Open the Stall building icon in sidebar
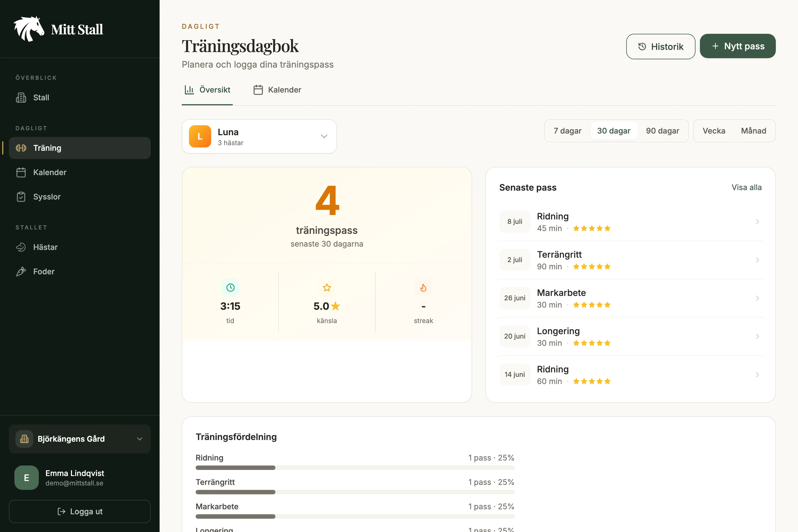 [21, 98]
